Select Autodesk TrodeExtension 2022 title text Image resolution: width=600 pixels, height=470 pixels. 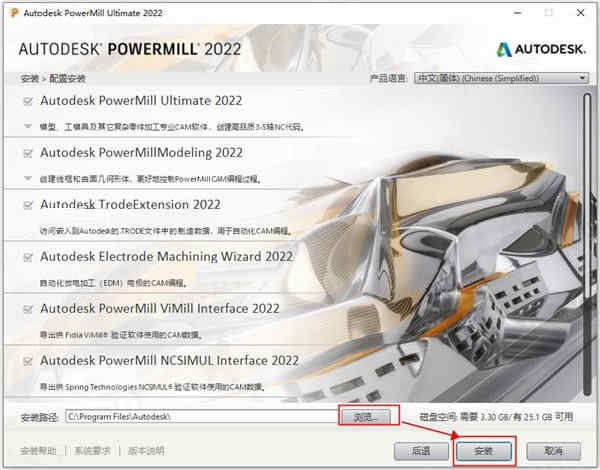pyautogui.click(x=130, y=204)
